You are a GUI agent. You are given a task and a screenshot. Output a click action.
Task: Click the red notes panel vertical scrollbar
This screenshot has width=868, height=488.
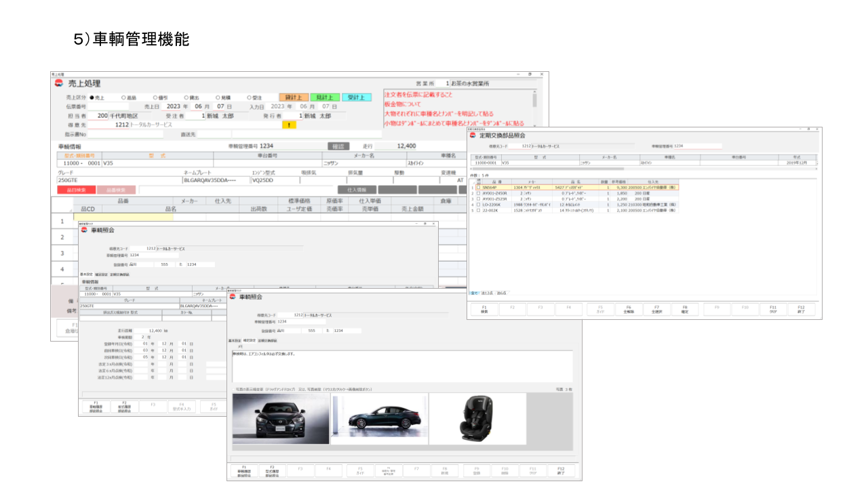534,108
